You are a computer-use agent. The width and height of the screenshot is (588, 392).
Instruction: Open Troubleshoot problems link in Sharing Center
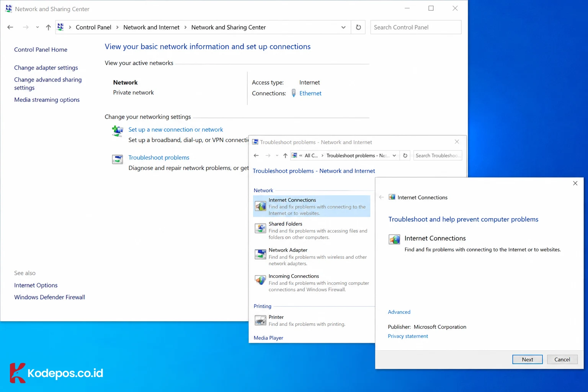click(158, 157)
